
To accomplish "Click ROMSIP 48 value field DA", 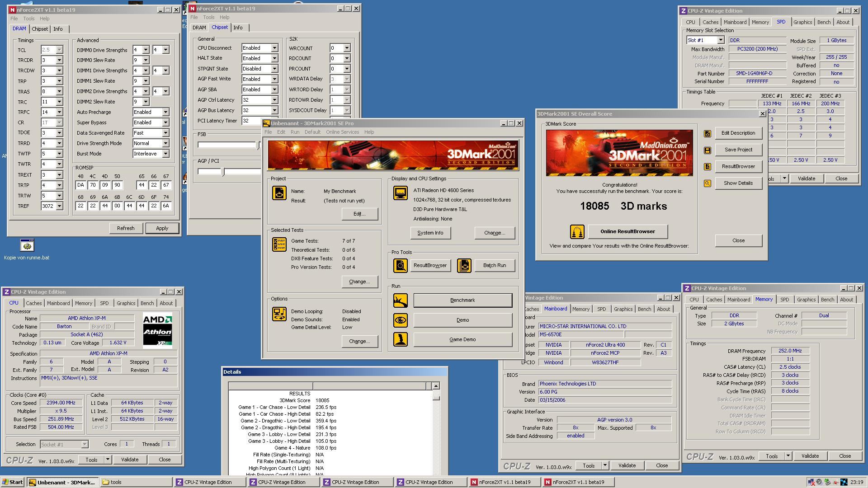I will pos(80,185).
